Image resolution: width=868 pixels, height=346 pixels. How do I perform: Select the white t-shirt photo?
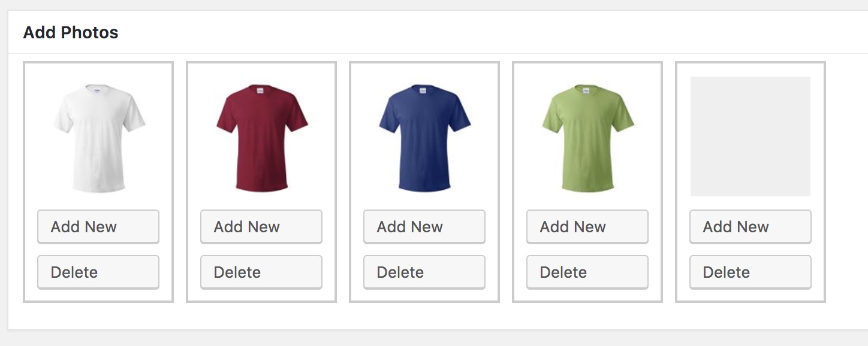click(98, 138)
